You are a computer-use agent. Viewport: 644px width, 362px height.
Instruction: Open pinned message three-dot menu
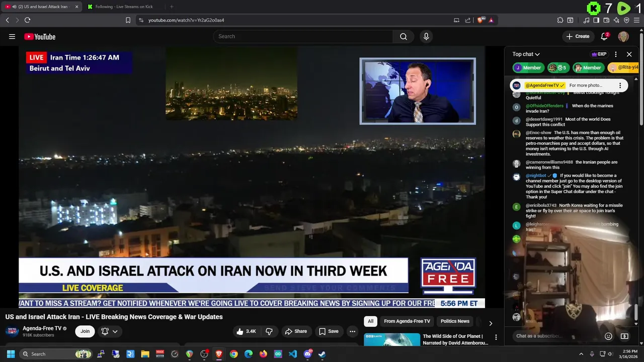(620, 85)
